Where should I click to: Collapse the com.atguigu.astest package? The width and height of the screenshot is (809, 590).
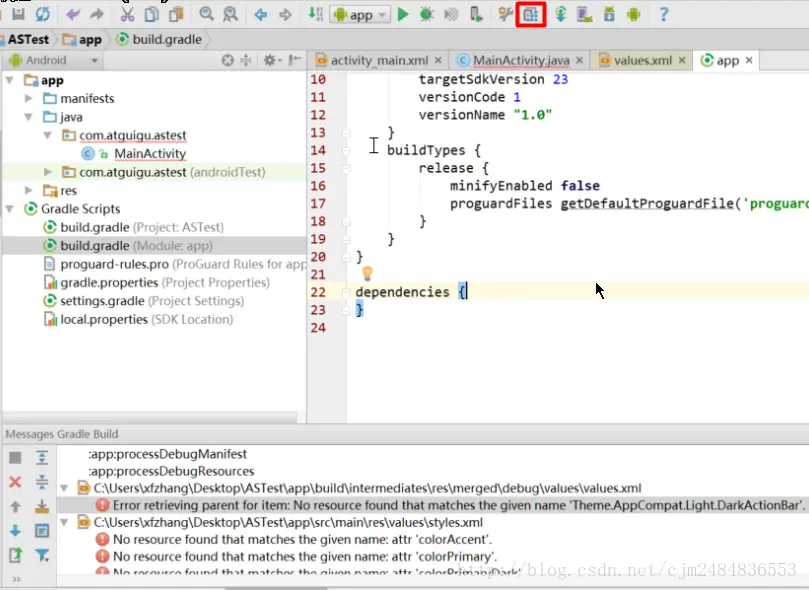tap(47, 135)
